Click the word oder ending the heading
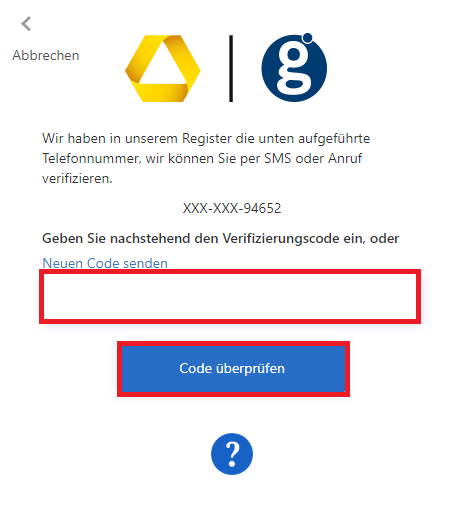 [384, 238]
